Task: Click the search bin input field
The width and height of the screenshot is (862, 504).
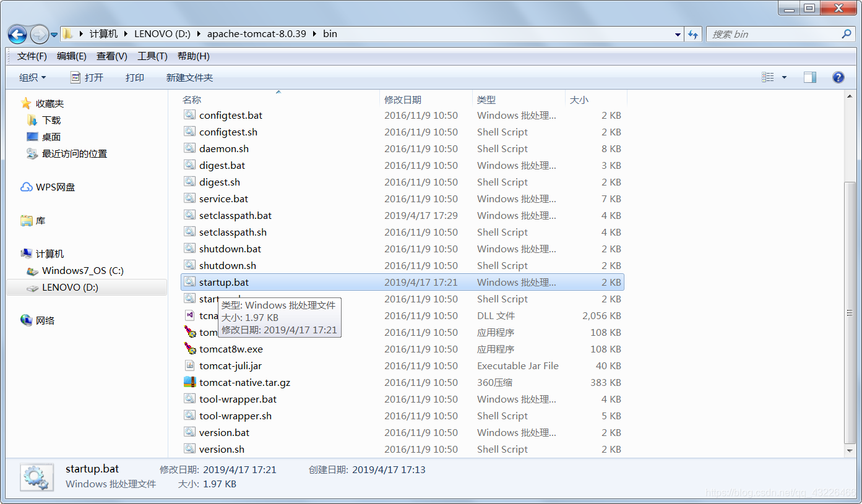Action: coord(774,34)
